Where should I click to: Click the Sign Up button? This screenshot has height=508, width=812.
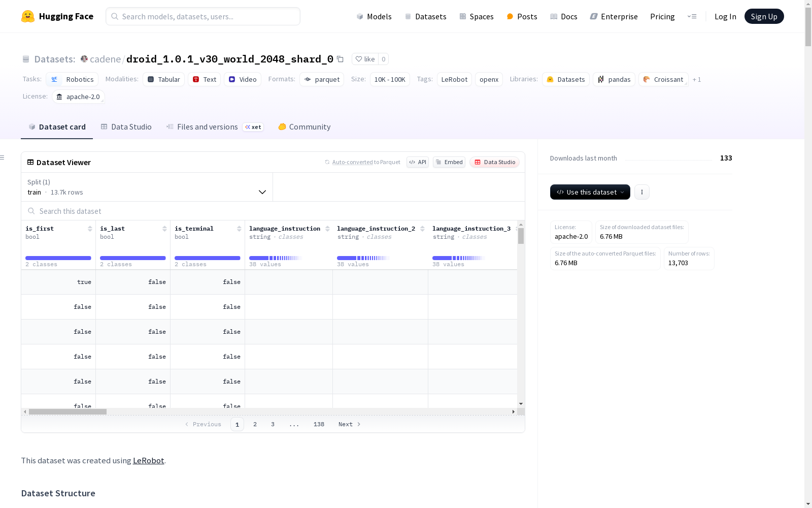764,16
